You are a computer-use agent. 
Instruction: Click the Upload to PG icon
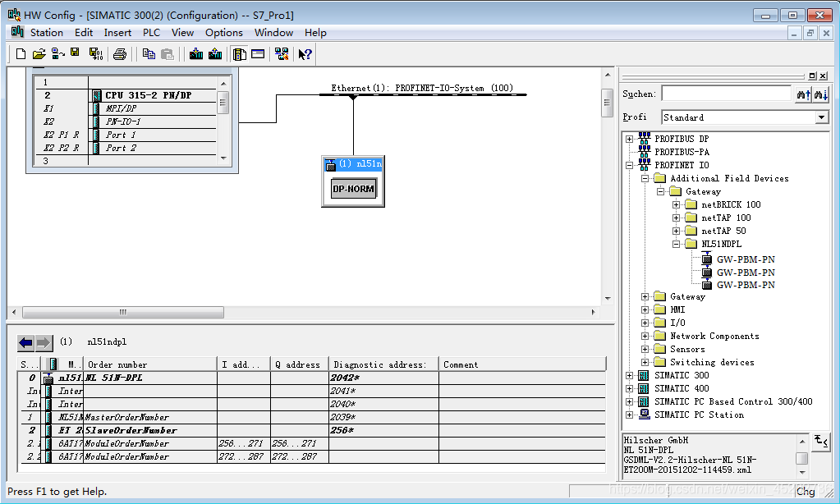click(x=215, y=54)
